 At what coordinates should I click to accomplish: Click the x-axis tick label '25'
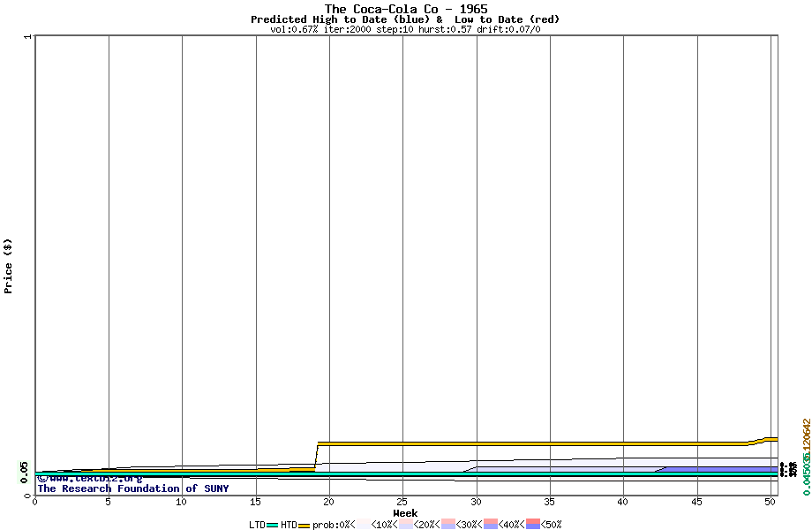point(402,502)
